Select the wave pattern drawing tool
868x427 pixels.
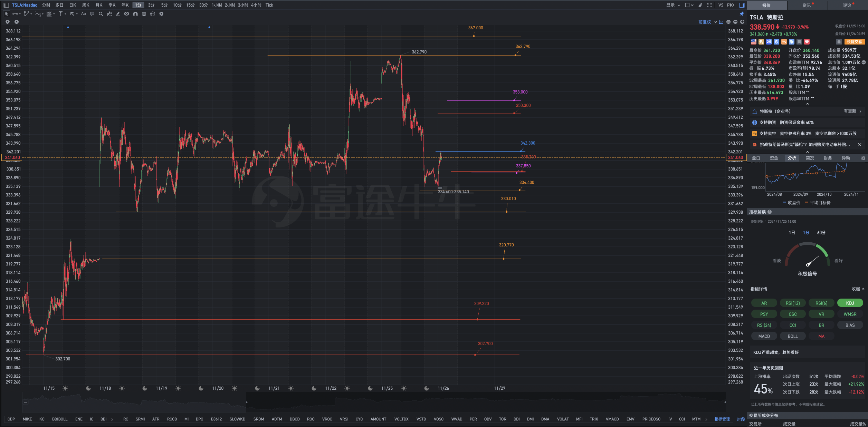point(38,14)
